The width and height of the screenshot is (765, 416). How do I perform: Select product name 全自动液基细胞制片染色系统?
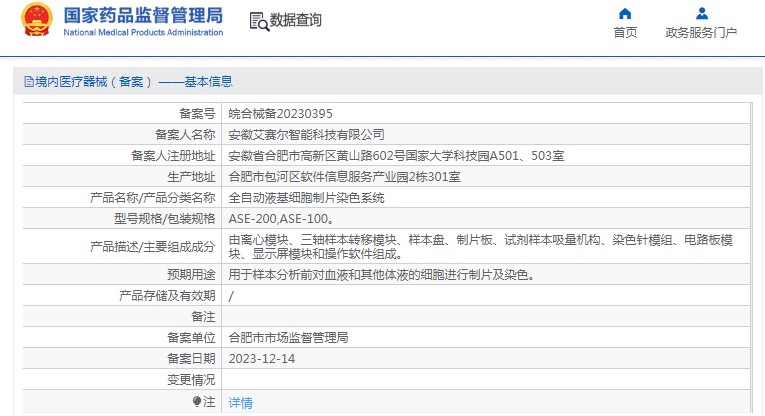306,198
